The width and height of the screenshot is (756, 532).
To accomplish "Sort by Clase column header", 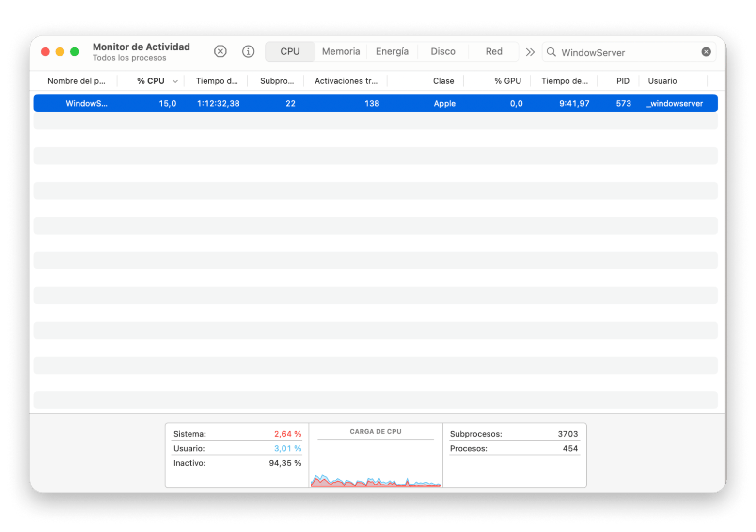I will click(443, 81).
